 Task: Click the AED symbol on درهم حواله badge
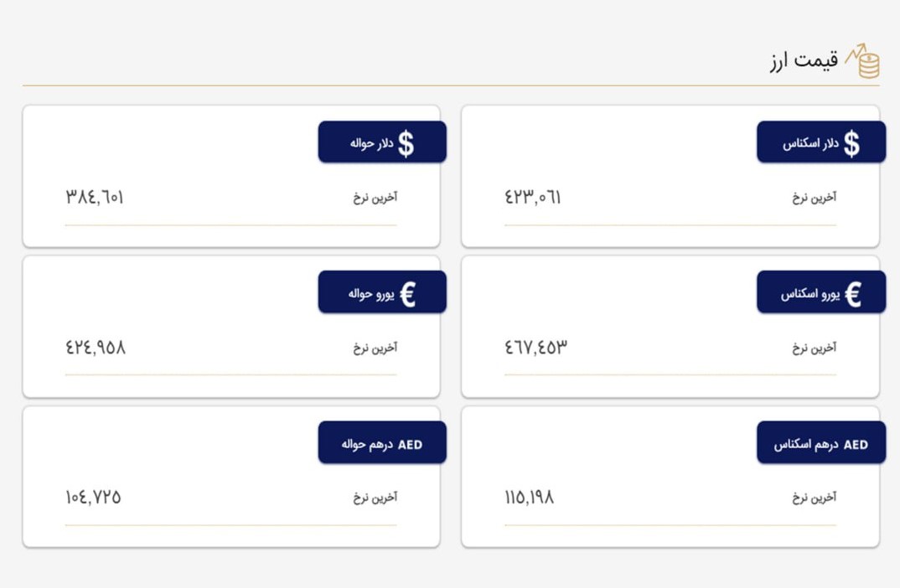click(x=410, y=445)
